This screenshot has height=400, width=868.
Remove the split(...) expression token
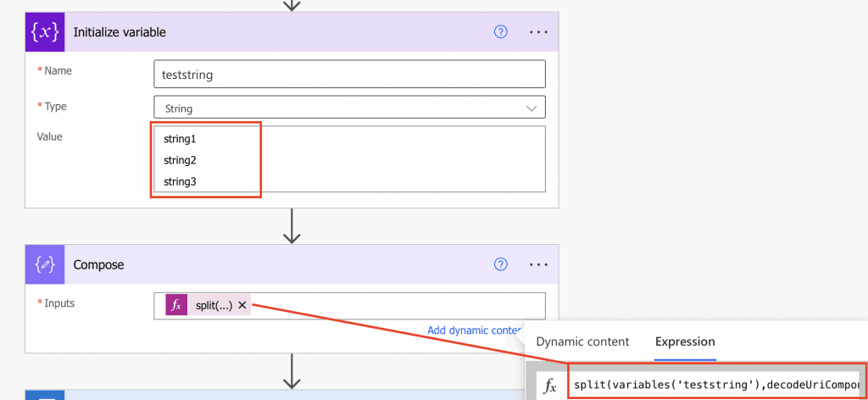tap(242, 305)
